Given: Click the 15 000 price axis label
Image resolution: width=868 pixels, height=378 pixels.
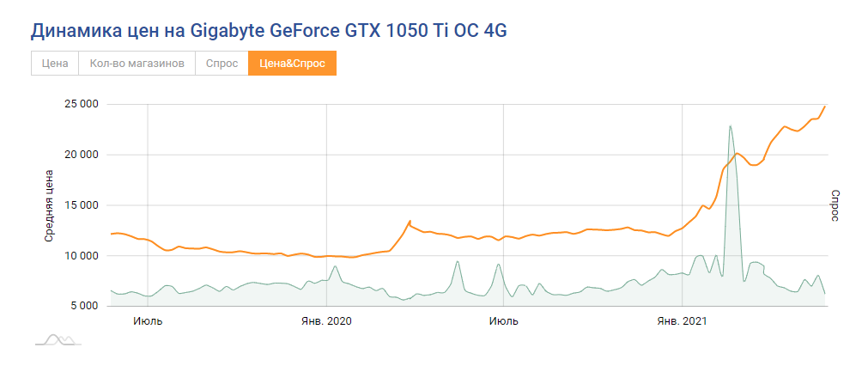Looking at the screenshot, I should coord(82,205).
